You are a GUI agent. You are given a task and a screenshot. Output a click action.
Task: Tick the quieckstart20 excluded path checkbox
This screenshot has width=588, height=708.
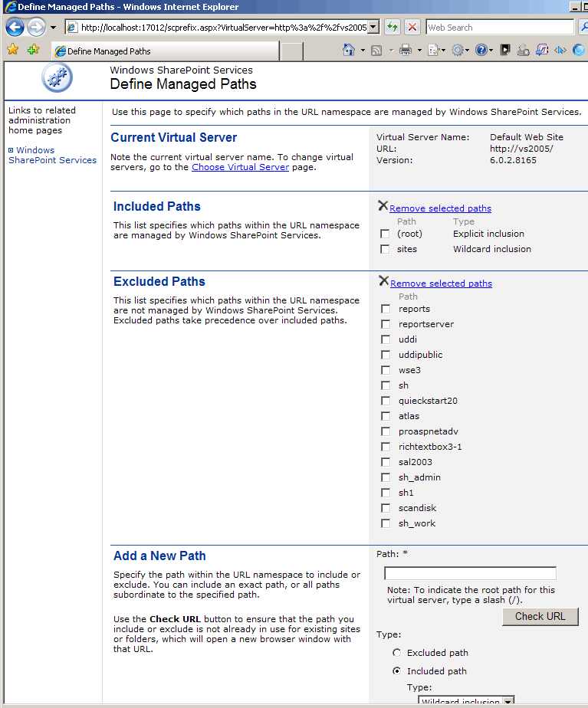pyautogui.click(x=386, y=401)
